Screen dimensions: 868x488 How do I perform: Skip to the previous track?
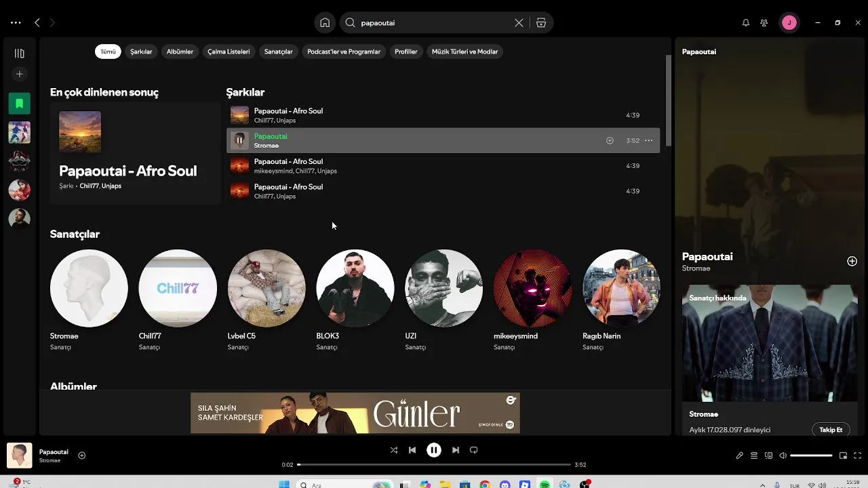412,450
